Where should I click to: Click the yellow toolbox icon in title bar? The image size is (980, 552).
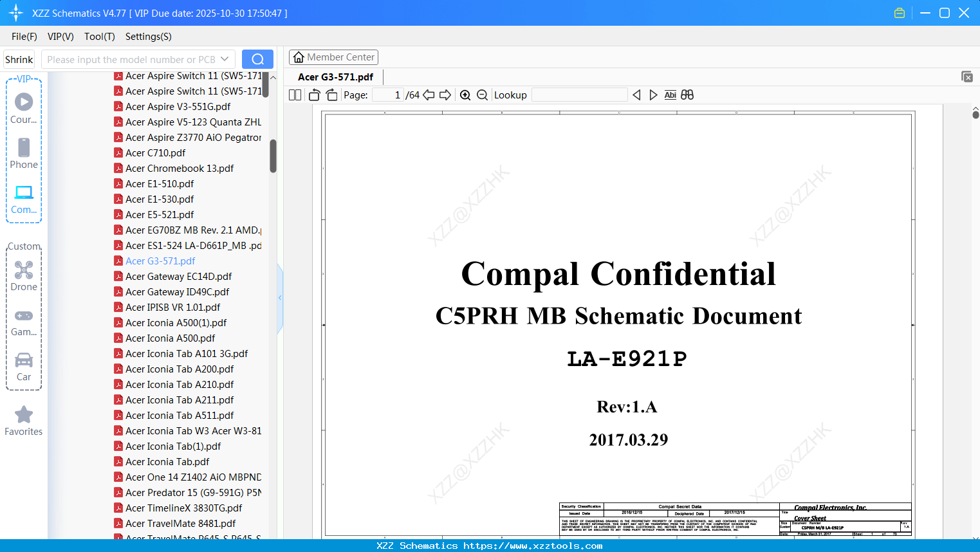[x=900, y=13]
